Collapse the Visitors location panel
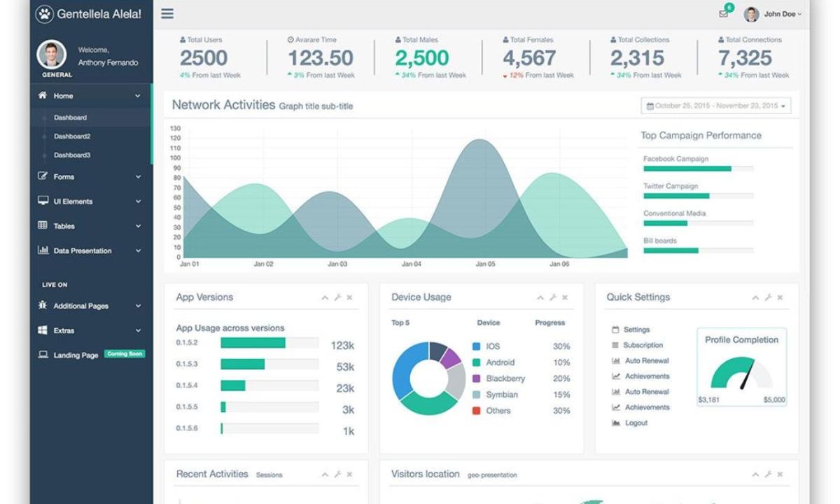 click(755, 475)
